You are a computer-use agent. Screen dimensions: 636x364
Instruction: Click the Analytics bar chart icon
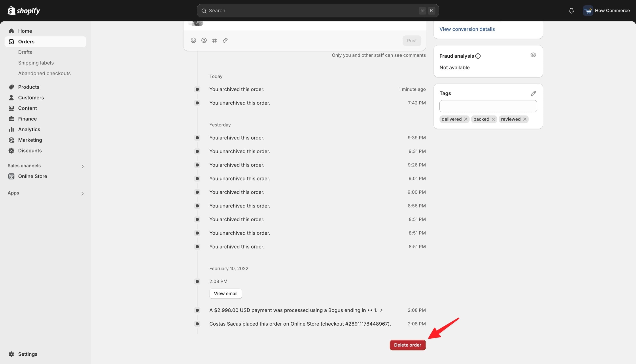pyautogui.click(x=11, y=129)
